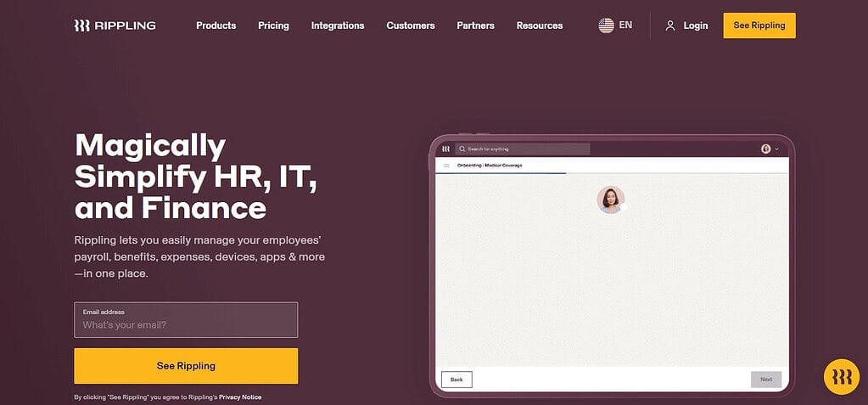
Task: Click the paragraph starting with Rippling lets you easily manage
Action: 199,257
